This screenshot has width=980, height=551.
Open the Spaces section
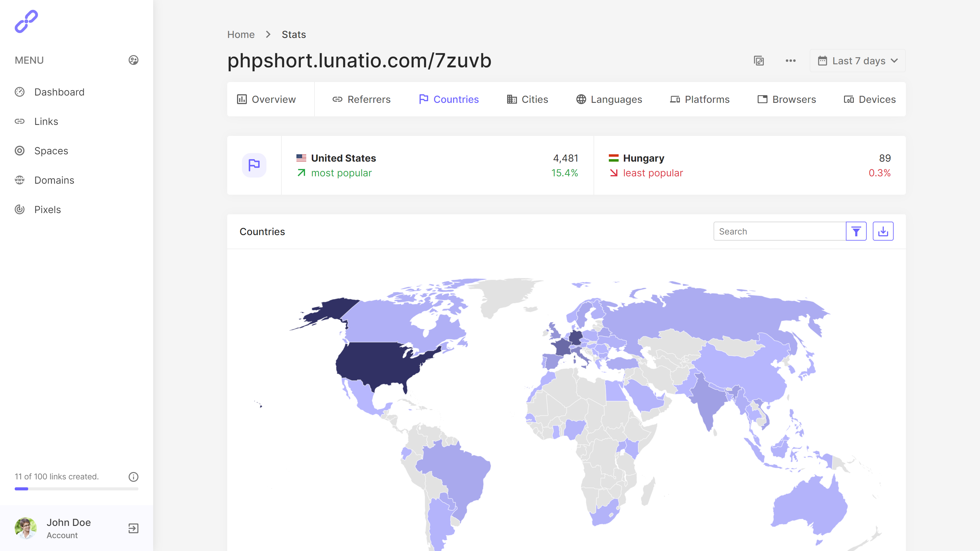coord(51,151)
